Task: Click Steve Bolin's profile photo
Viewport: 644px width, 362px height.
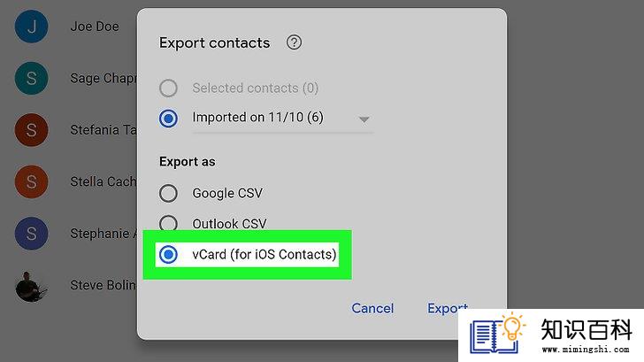Action: pos(31,286)
